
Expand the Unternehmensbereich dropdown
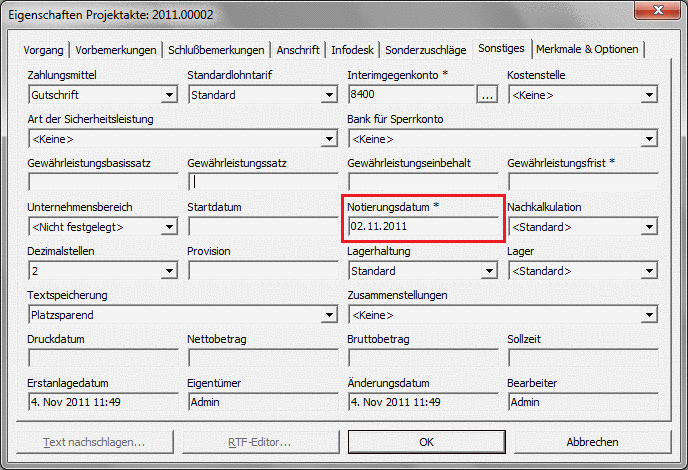point(169,227)
